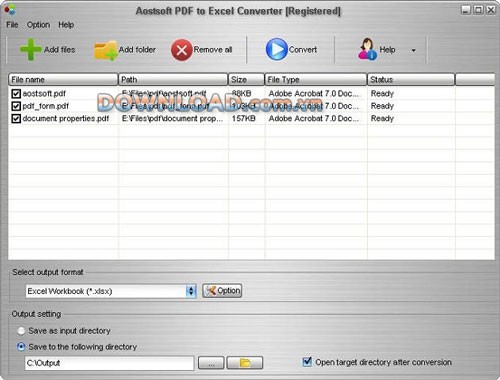Image resolution: width=500 pixels, height=380 pixels.
Task: Uncheck the pdf_form.pdf checkbox
Action: (16, 106)
